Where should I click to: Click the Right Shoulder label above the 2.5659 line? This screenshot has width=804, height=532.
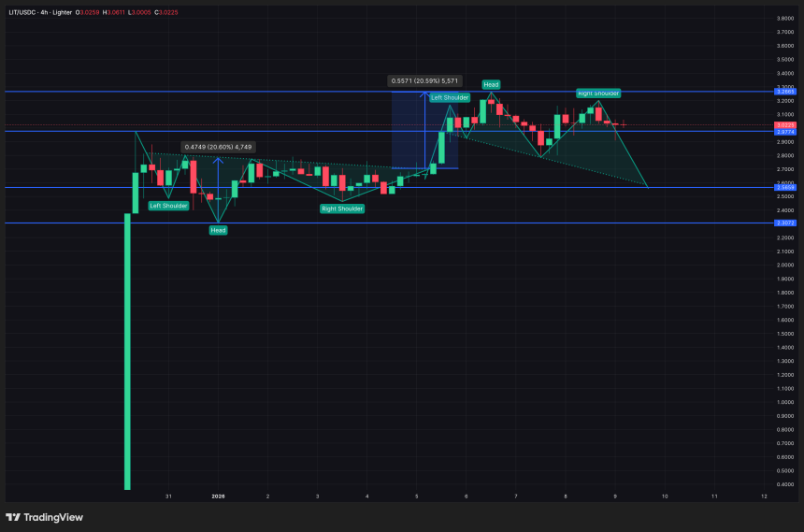[x=341, y=208]
